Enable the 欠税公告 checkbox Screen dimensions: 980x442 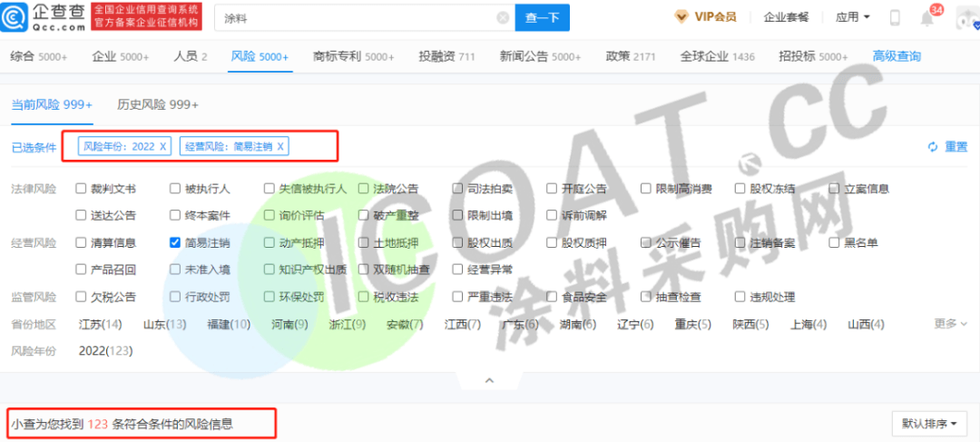(82, 297)
